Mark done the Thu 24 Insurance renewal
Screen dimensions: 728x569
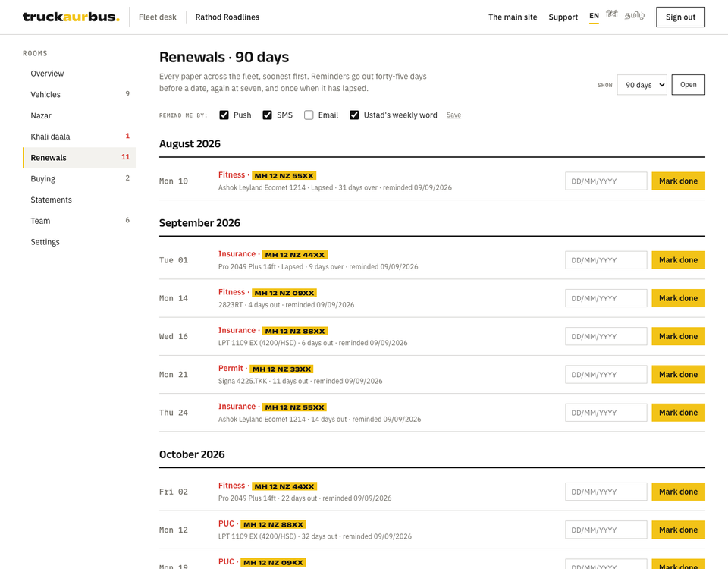678,413
